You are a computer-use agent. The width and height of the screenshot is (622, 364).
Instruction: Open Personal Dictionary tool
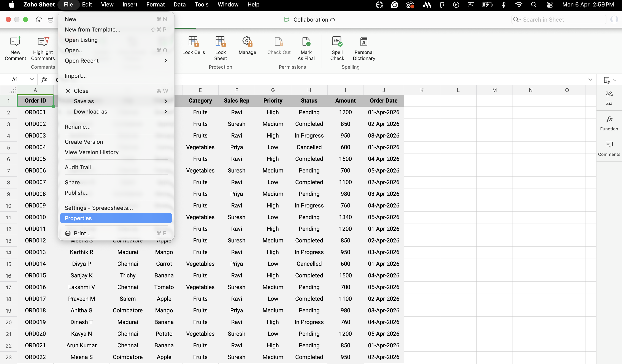(x=363, y=42)
